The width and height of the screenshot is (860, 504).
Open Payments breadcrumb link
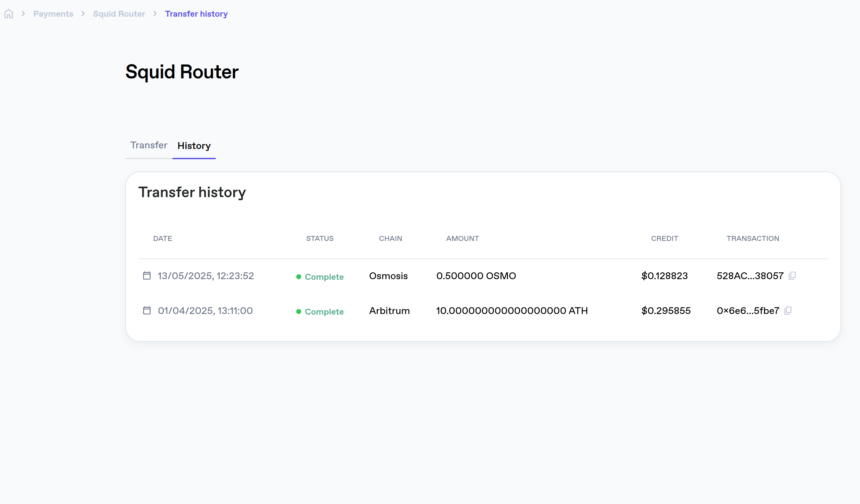pos(53,14)
